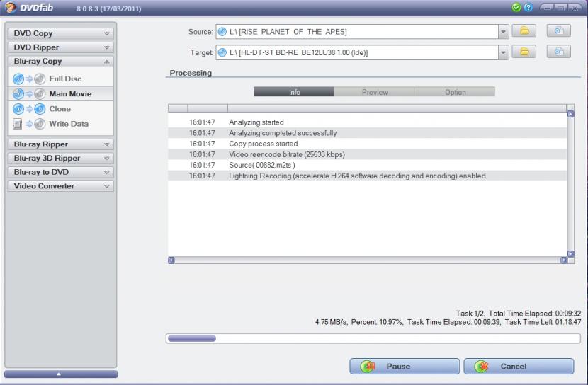Expand the DVD Copy section
Image resolution: width=588 pixels, height=385 pixels.
60,33
